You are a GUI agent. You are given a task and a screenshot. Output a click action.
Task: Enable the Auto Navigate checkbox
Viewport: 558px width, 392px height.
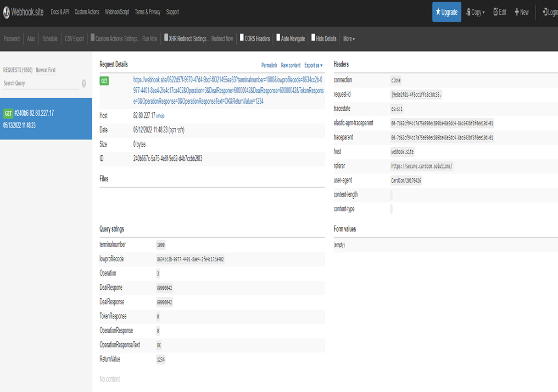[x=278, y=37]
